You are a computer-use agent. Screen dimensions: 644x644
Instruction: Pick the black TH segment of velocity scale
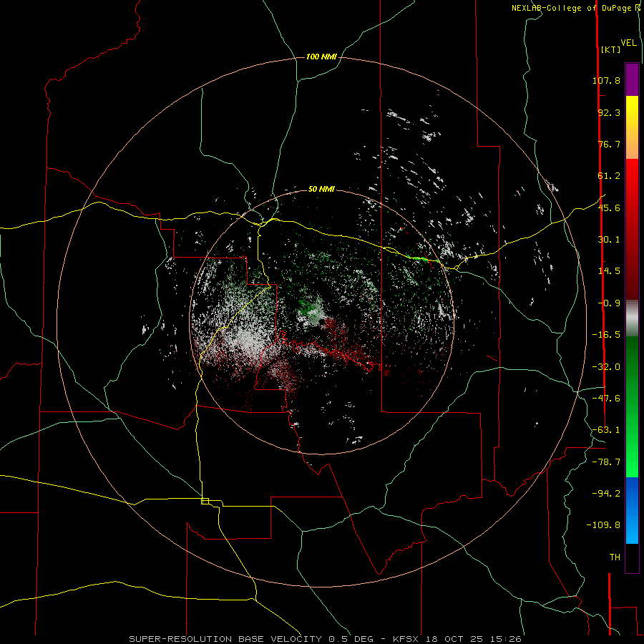click(x=632, y=558)
